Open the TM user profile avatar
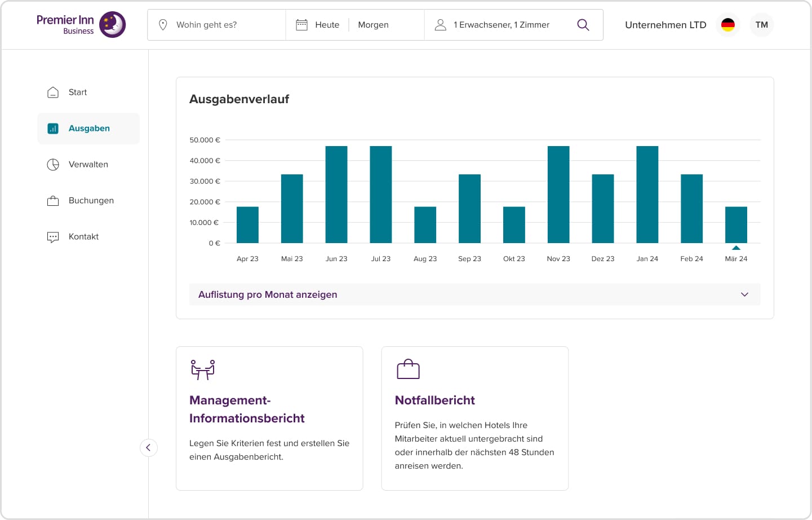The height and width of the screenshot is (520, 812). click(x=761, y=25)
